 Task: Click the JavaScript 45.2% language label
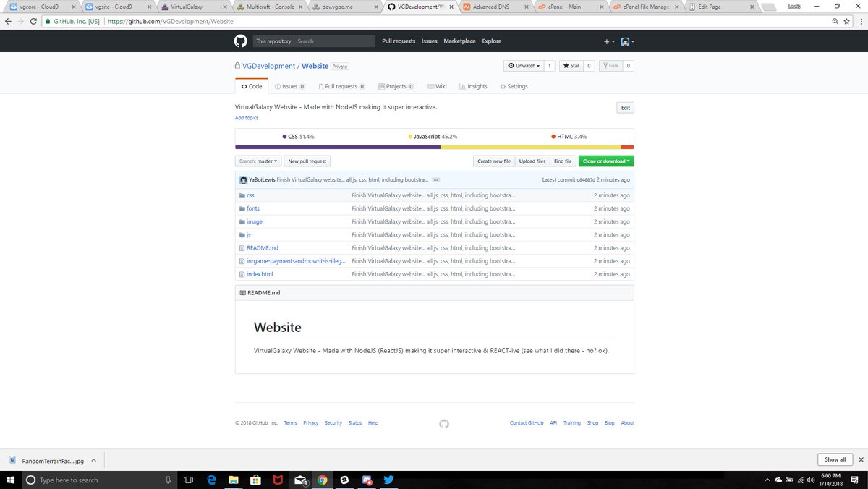(433, 136)
